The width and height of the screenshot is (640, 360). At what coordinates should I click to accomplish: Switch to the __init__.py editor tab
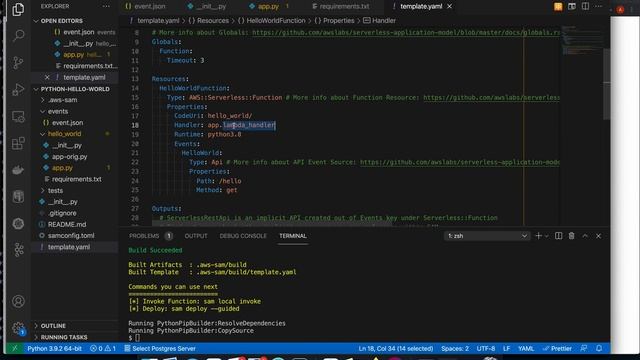tap(208, 7)
